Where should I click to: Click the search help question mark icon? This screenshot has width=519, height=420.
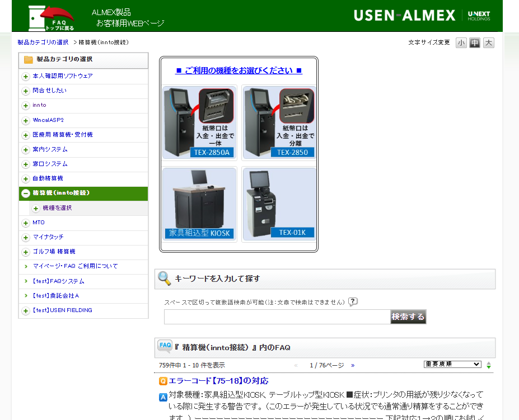point(353,302)
